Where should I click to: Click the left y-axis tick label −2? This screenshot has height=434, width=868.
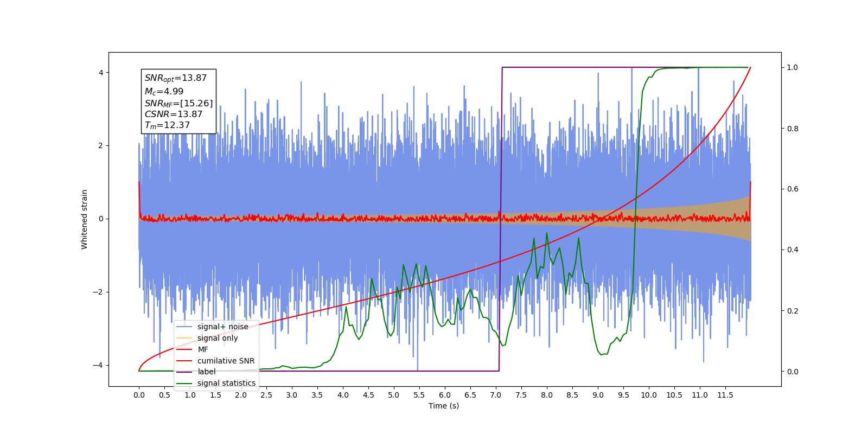click(97, 292)
